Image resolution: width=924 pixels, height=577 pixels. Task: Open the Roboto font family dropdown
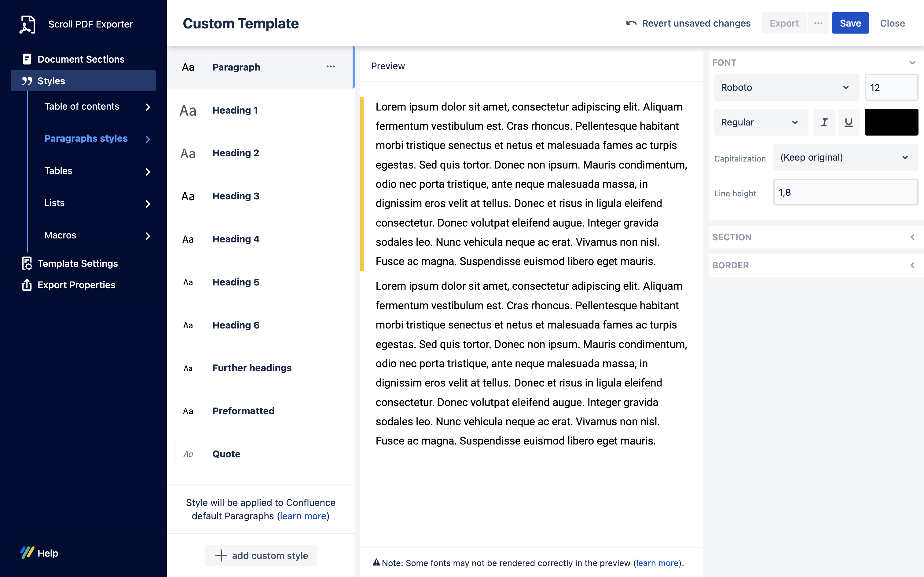786,87
